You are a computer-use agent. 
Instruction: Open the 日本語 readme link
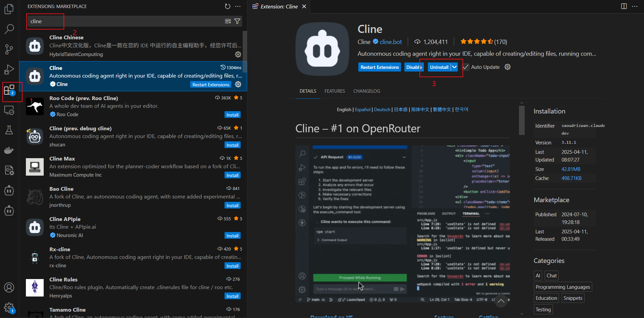[401, 109]
